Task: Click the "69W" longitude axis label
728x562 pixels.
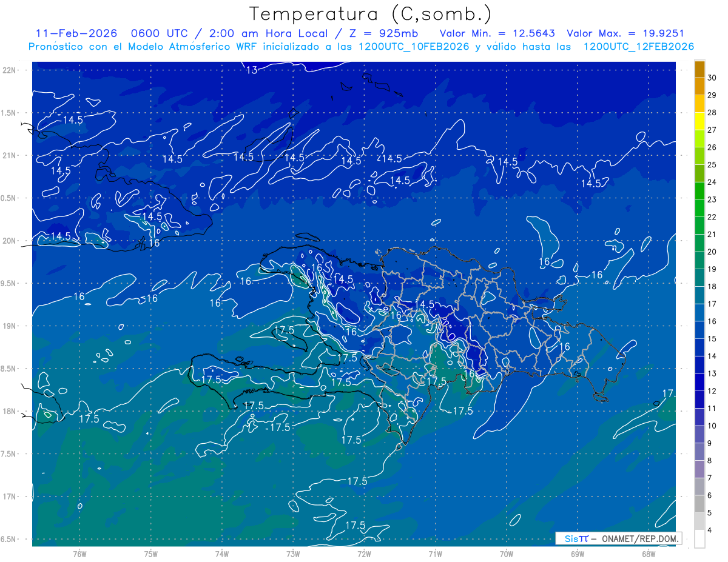Action: click(x=578, y=554)
